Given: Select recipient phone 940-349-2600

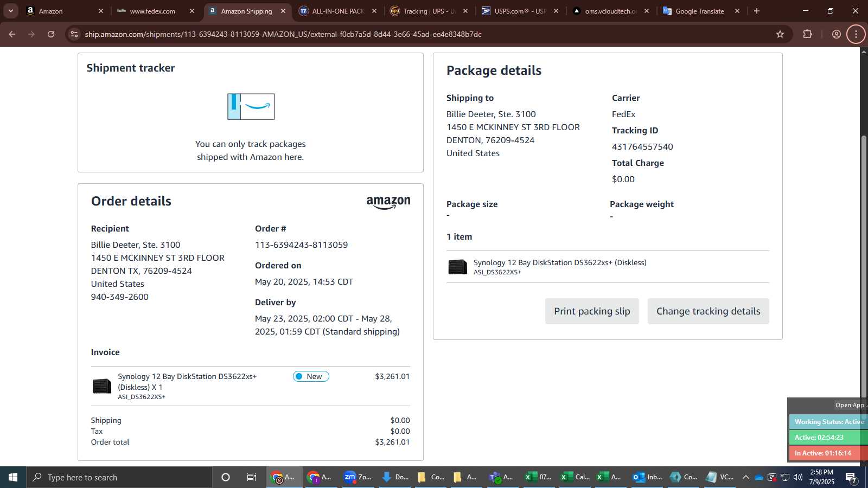Looking at the screenshot, I should tap(119, 297).
